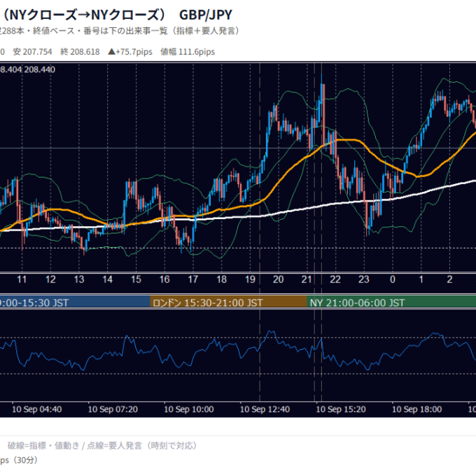Click the 10 Sep 07:20 time label
The image size is (476, 476).
pyautogui.click(x=113, y=409)
